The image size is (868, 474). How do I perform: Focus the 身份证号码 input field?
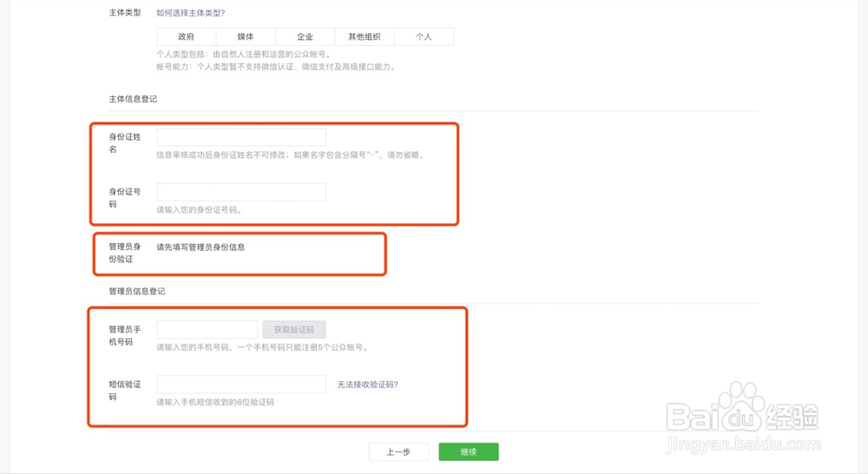tap(241, 192)
